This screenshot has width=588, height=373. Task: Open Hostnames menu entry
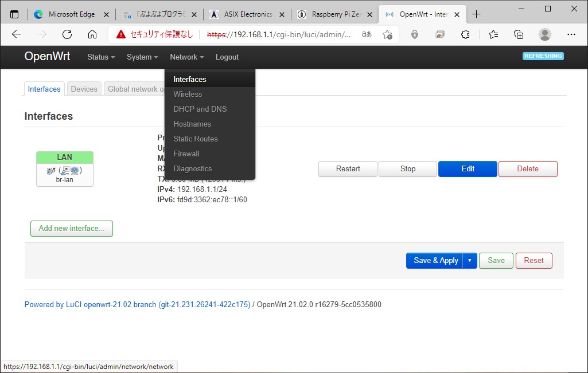tap(210, 124)
